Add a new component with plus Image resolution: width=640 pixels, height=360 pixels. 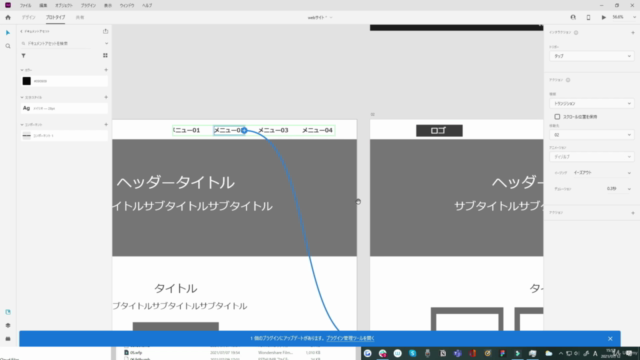pos(106,124)
